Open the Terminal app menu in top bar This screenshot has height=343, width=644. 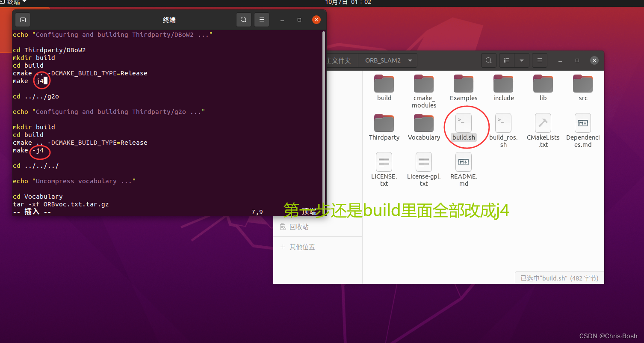point(14,2)
